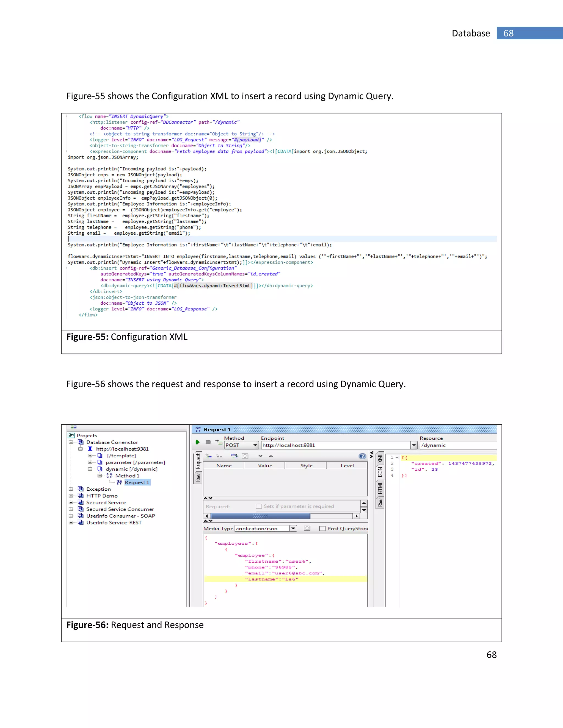Viewport: 563px width, 728px height.
Task: Click the add parameter plus icon
Action: point(208,456)
